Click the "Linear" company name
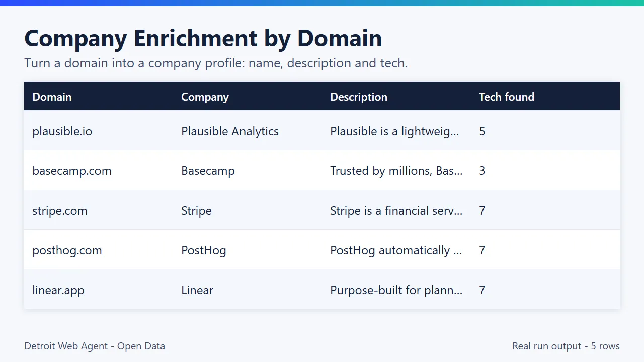Image resolution: width=644 pixels, height=362 pixels. coord(197,290)
